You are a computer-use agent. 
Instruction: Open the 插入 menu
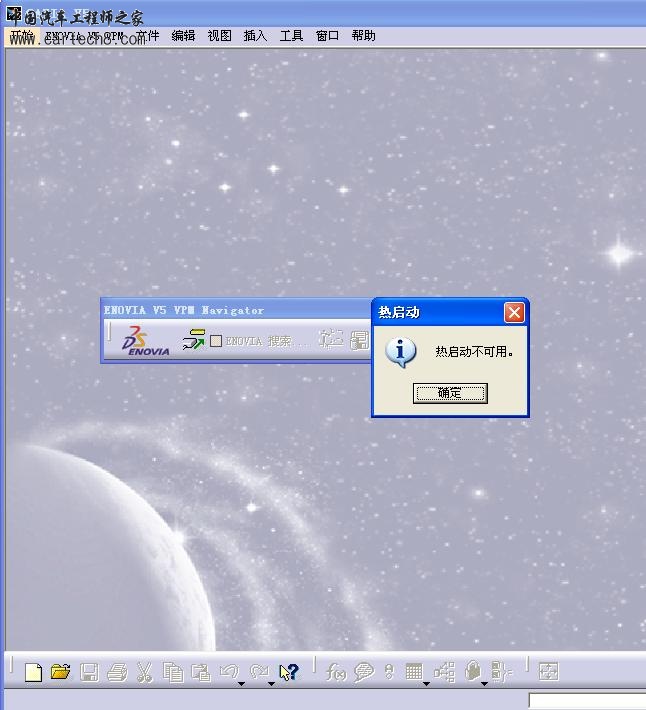(255, 36)
